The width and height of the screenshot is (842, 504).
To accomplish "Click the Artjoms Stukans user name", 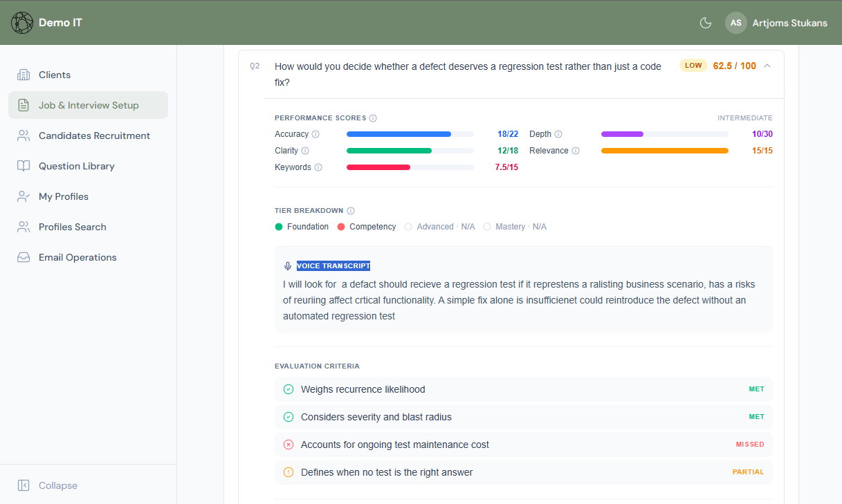I will click(789, 23).
